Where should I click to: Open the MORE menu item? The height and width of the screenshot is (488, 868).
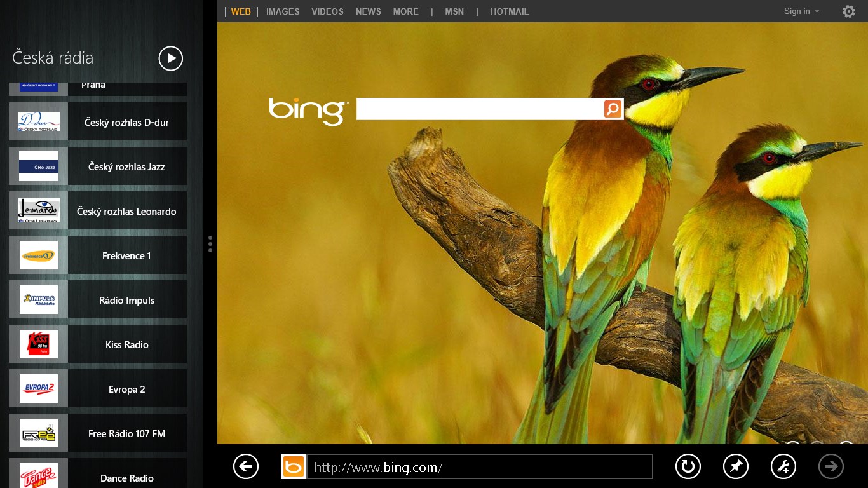pyautogui.click(x=405, y=11)
